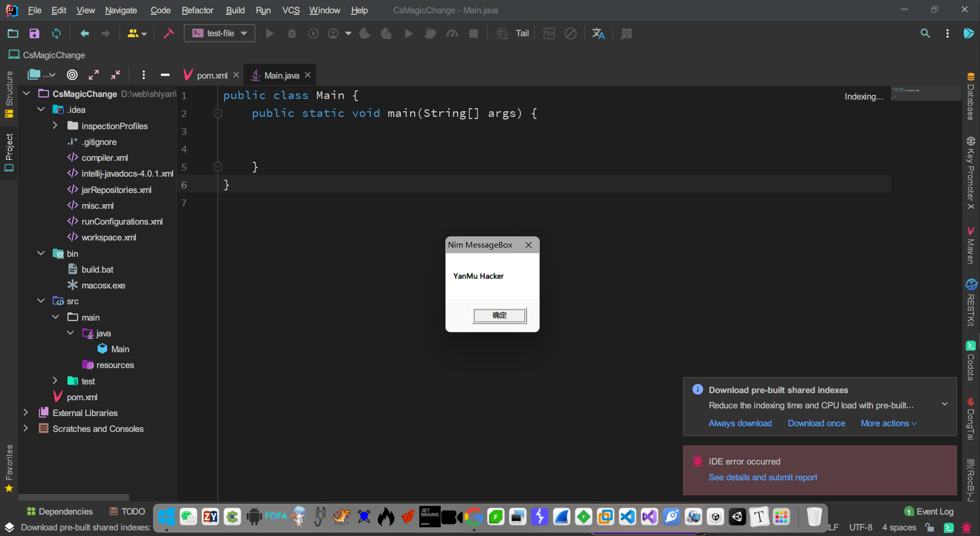Screen dimensions: 980x536
Task: Click the Build project hammer icon
Action: 168,34
